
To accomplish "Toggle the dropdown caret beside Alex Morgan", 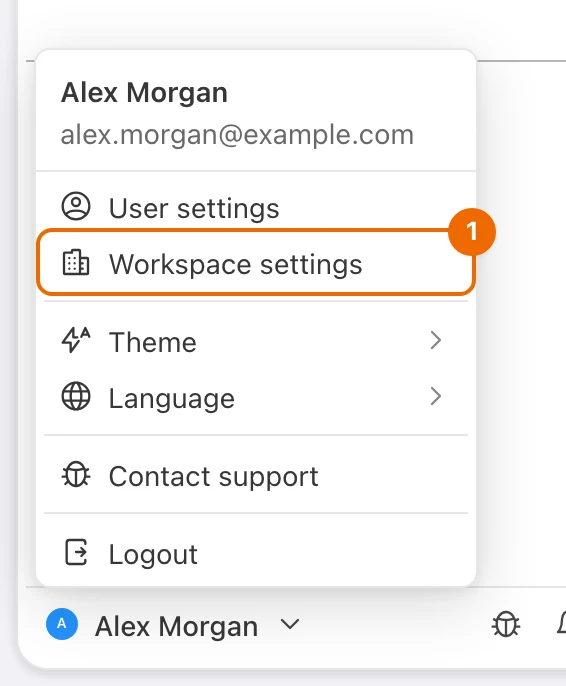I will point(290,624).
